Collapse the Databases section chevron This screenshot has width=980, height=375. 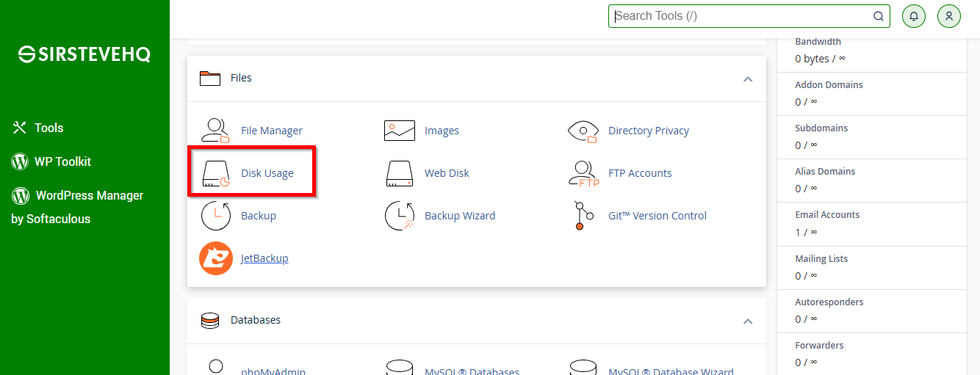748,321
